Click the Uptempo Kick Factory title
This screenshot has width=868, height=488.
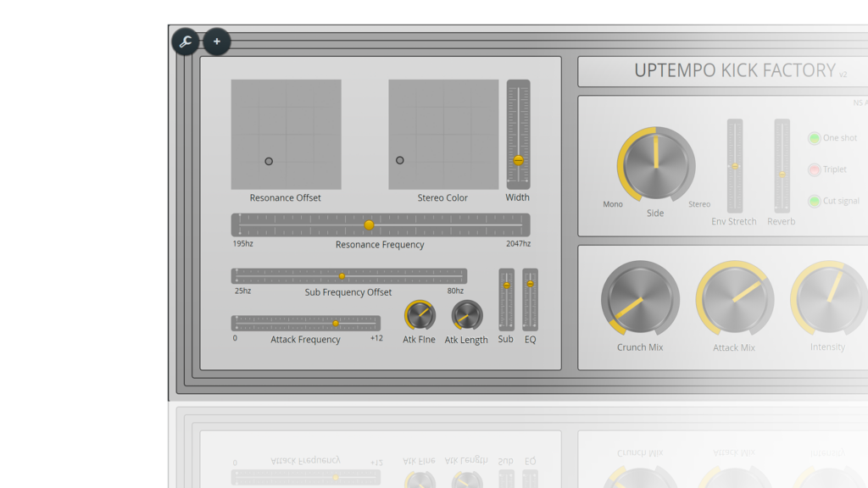coord(734,71)
